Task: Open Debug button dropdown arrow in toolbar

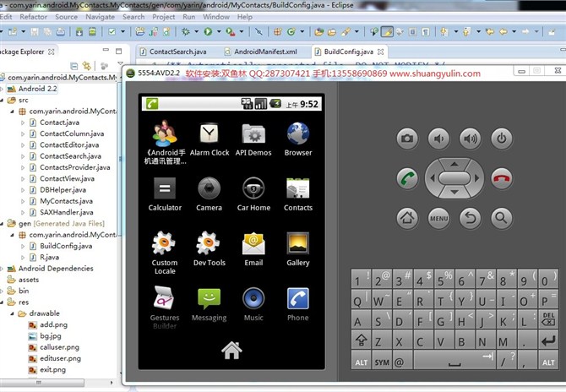Action: (196, 32)
